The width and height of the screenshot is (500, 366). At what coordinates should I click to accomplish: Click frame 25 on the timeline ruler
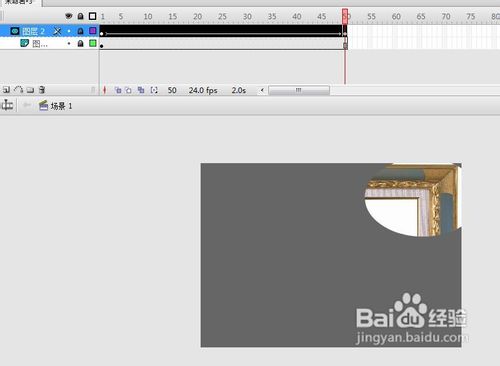(x=222, y=16)
